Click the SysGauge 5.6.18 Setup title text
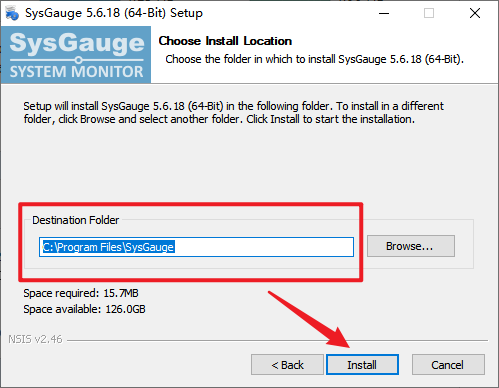This screenshot has width=499, height=388. (x=114, y=13)
